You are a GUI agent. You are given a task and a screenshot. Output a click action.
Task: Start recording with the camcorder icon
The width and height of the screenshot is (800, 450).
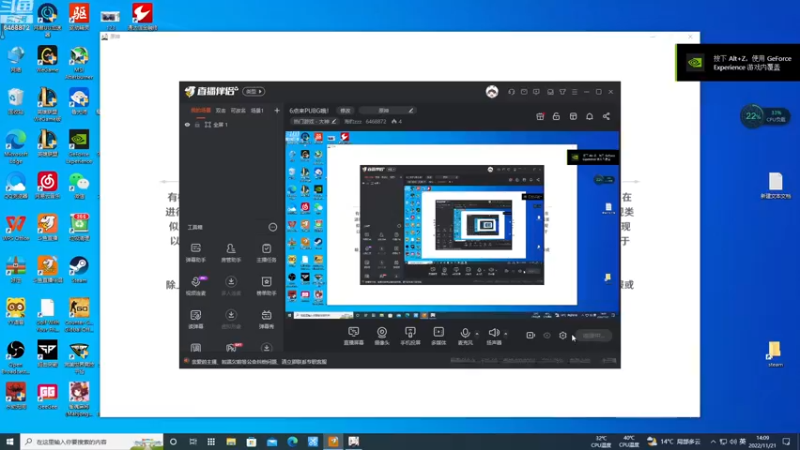(531, 336)
